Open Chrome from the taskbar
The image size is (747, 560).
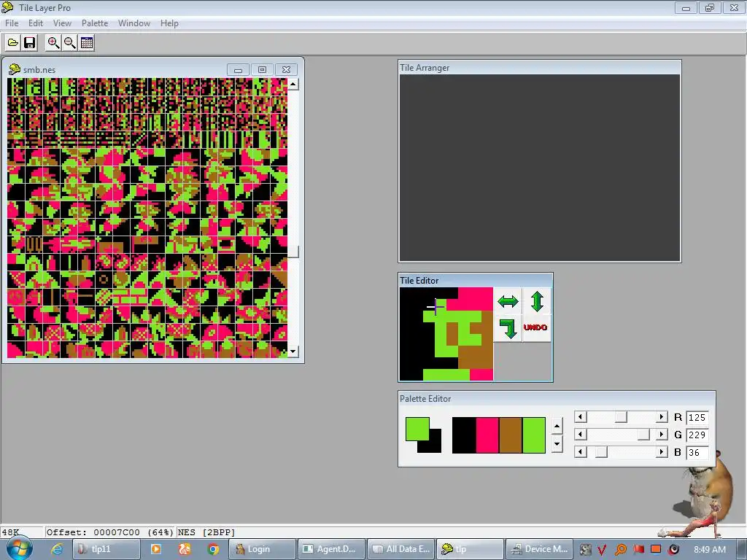pyautogui.click(x=213, y=549)
